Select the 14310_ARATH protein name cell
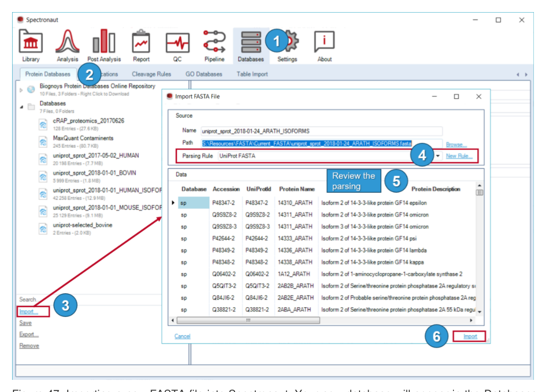Viewport: 546px width, 392px height. pyautogui.click(x=295, y=203)
